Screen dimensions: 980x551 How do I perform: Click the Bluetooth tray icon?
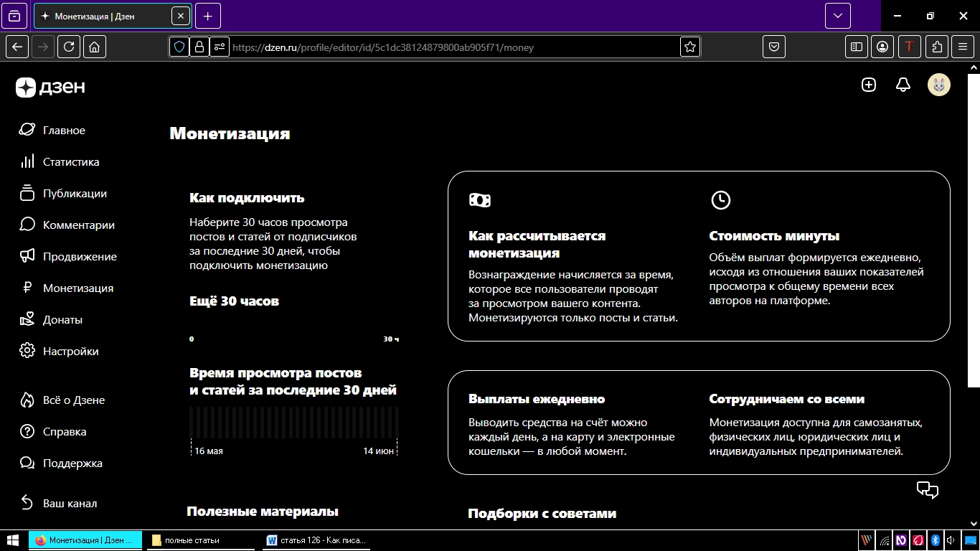[x=936, y=540]
